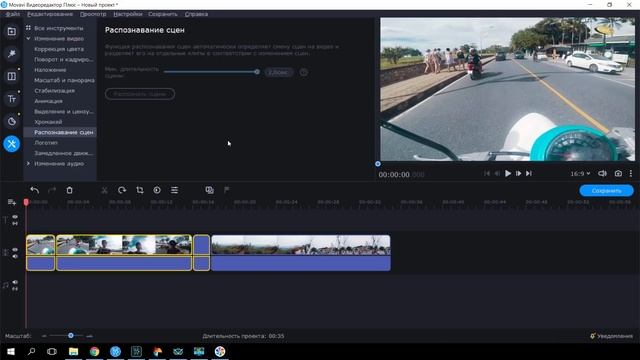Toggle music track link icon
This screenshot has width=640, height=360.
pyautogui.click(x=15, y=289)
